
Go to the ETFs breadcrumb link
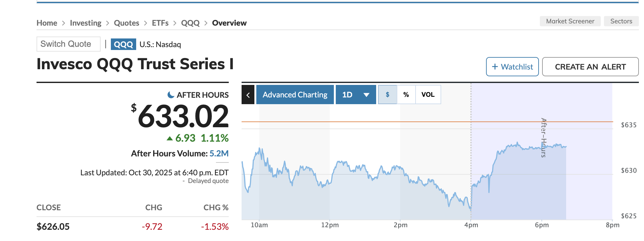coord(160,23)
